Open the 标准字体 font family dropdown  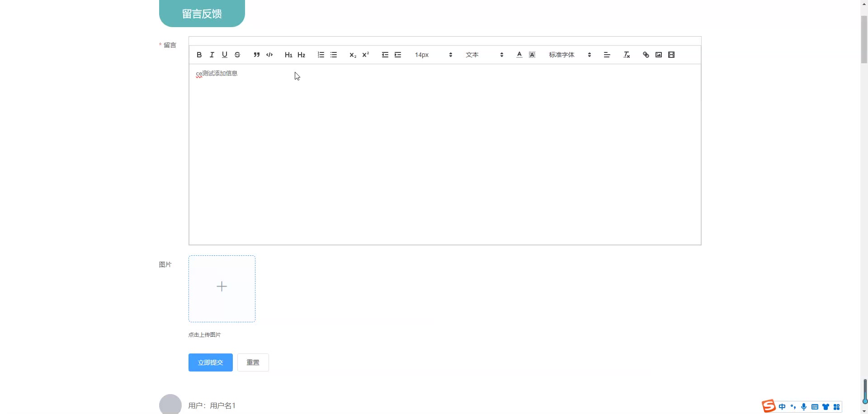click(570, 55)
